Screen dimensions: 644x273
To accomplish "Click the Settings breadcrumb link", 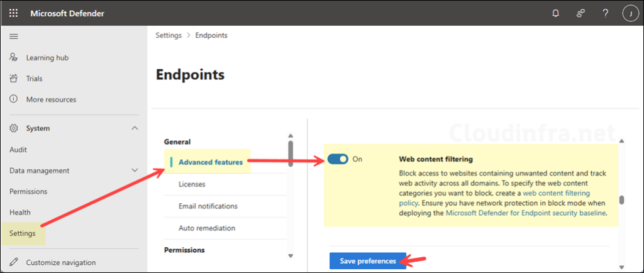I will (169, 35).
